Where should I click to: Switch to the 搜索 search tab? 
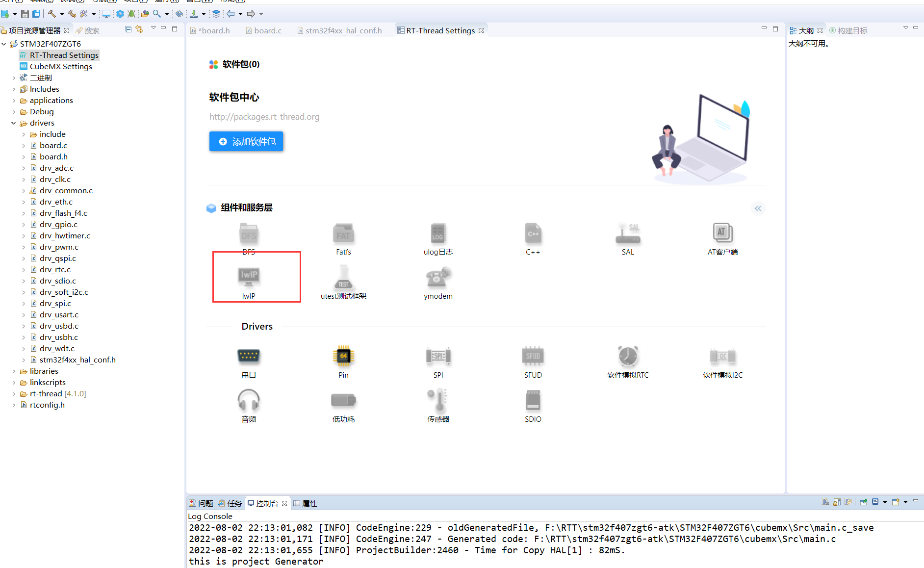coord(88,30)
